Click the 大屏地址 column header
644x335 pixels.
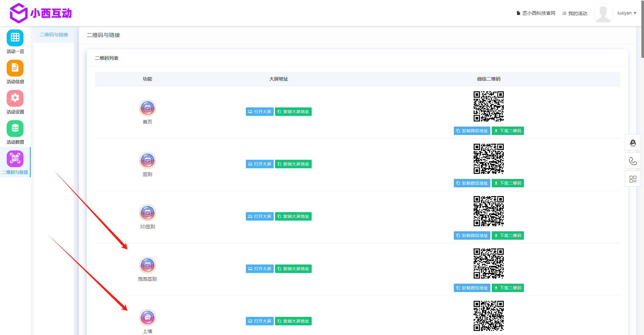279,79
